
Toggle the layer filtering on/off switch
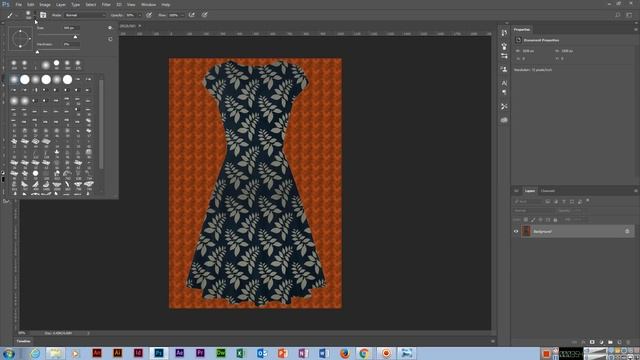click(588, 200)
